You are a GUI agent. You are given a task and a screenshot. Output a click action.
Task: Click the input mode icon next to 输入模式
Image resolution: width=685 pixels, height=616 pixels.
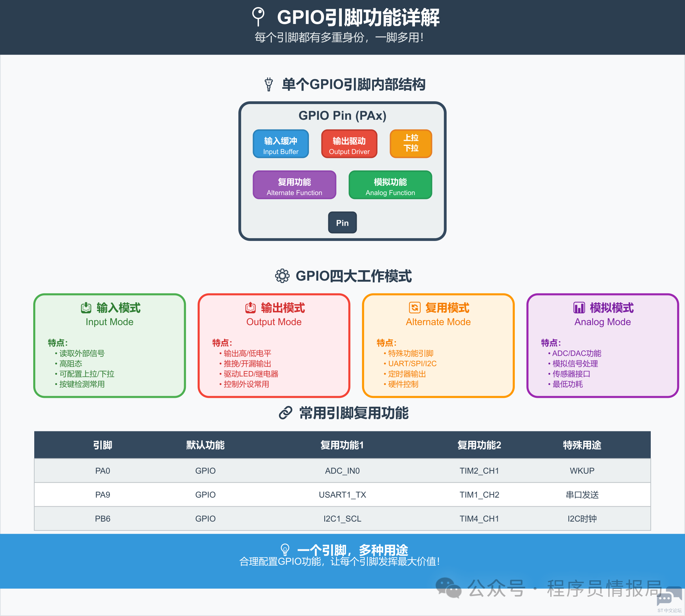pyautogui.click(x=86, y=308)
